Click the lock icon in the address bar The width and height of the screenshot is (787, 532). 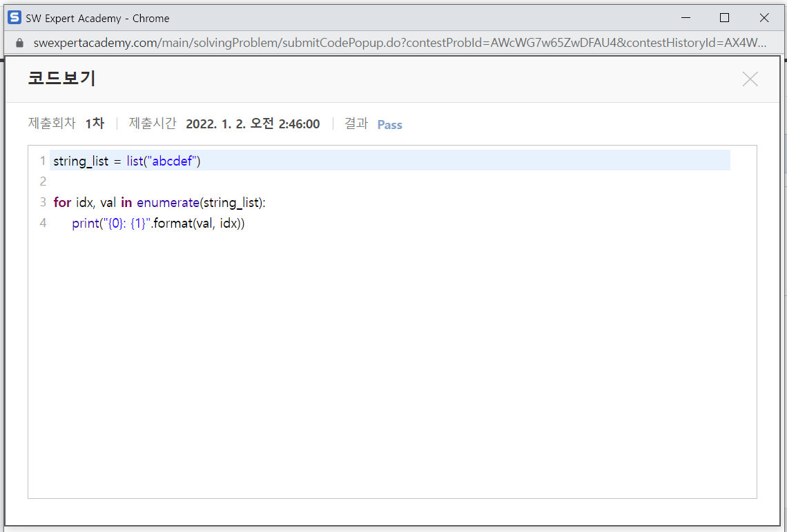pyautogui.click(x=19, y=43)
